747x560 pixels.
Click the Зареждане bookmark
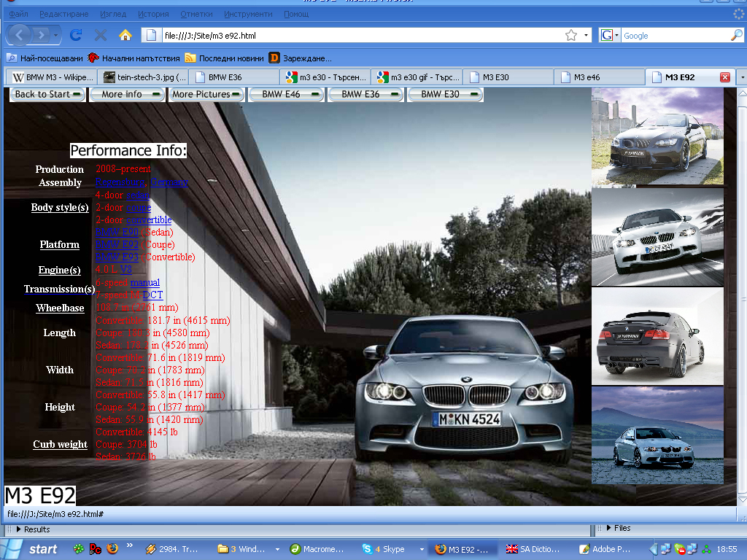[300, 58]
